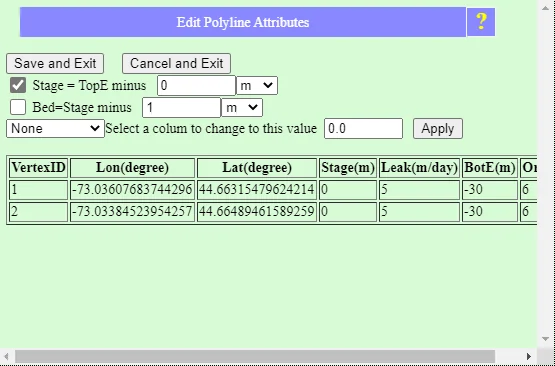Screen dimensions: 555x366
Task: Click the horizontal scrollbar thumb
Action: (255, 356)
